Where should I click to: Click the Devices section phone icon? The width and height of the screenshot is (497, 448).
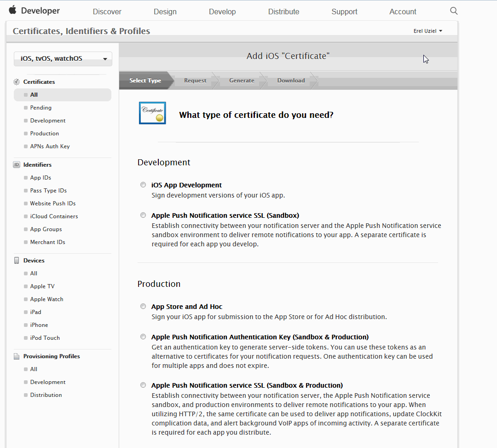coord(17,260)
